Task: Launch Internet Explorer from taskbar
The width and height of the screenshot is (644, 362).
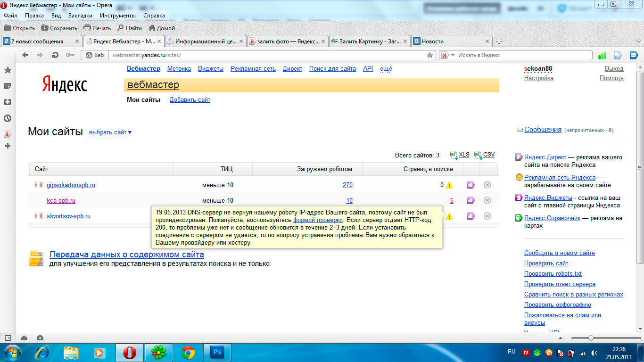Action: tap(42, 352)
